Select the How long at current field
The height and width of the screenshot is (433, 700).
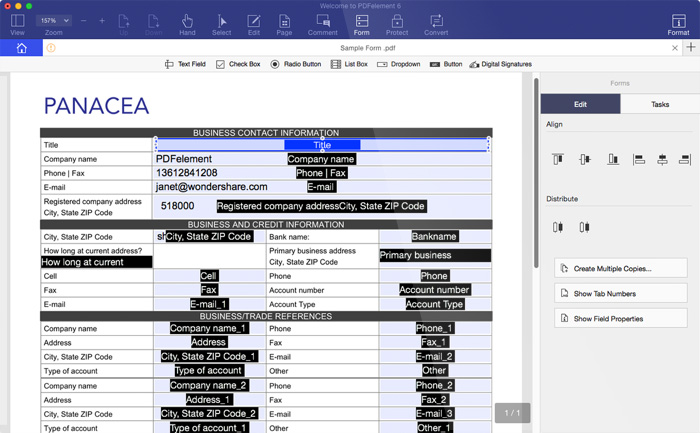(96, 262)
